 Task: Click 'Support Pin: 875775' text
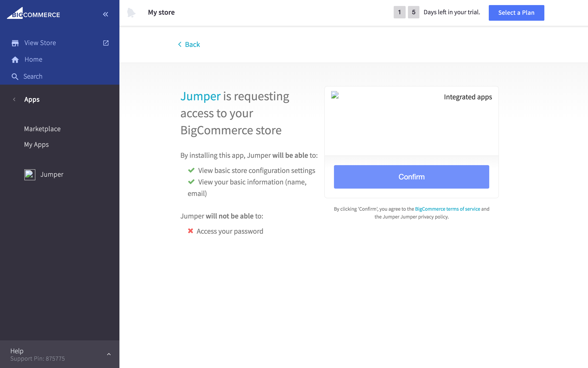point(38,359)
